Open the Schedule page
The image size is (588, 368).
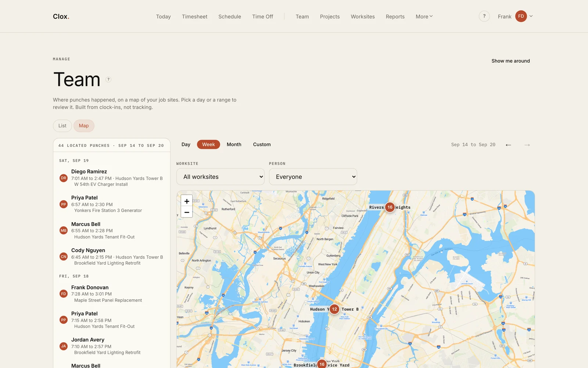230,17
